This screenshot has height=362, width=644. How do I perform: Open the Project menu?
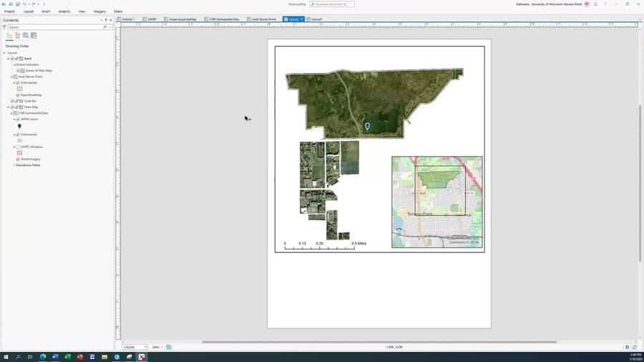point(9,11)
